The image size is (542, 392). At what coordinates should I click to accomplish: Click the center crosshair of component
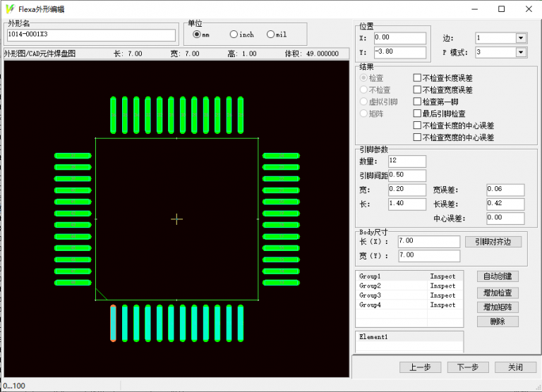176,219
